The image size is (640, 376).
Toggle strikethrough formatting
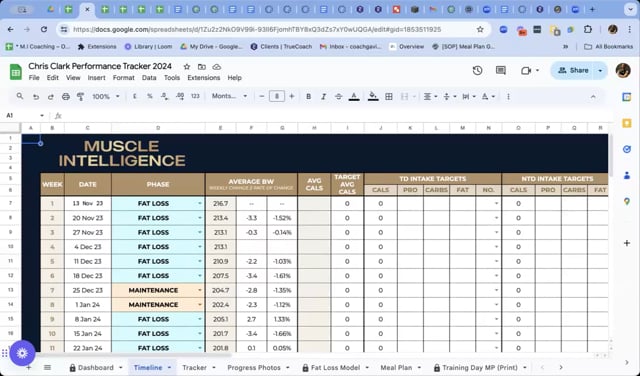pyautogui.click(x=338, y=96)
